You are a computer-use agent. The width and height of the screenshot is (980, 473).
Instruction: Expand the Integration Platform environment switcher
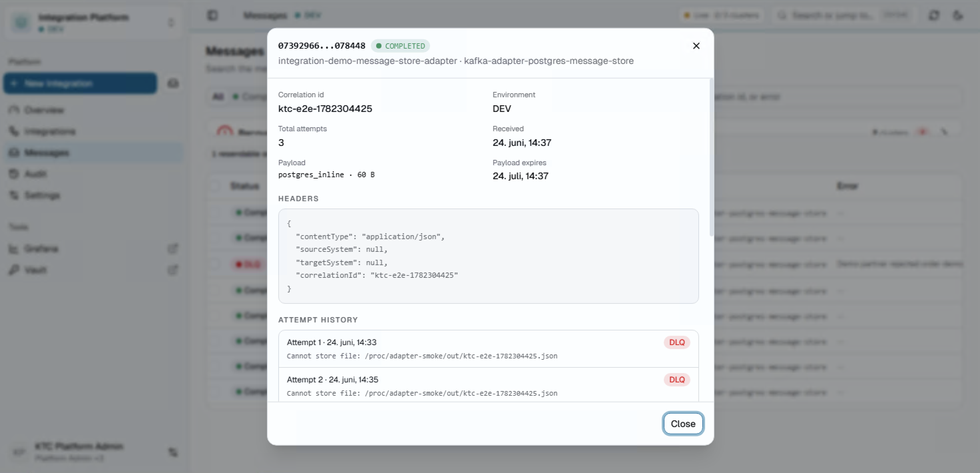(x=93, y=22)
